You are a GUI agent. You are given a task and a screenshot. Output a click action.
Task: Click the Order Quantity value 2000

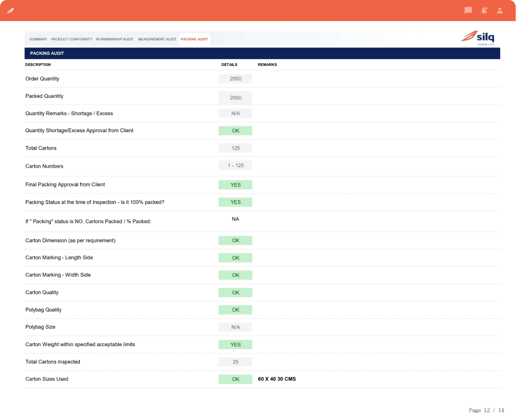[235, 79]
